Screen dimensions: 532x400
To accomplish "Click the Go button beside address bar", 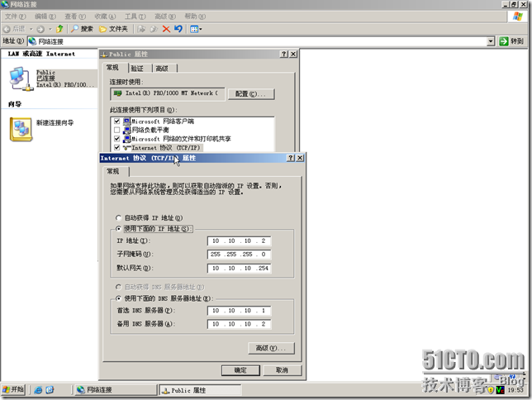I will [511, 41].
